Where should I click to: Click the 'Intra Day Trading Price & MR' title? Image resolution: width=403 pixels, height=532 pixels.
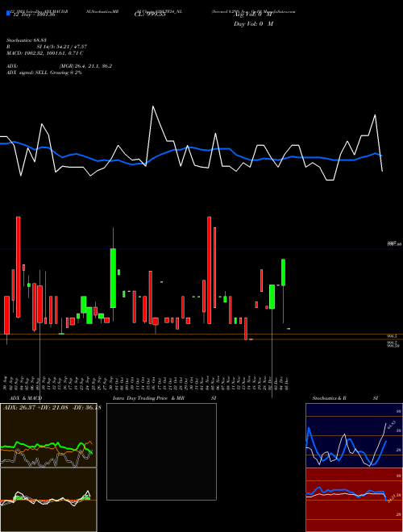[148, 398]
